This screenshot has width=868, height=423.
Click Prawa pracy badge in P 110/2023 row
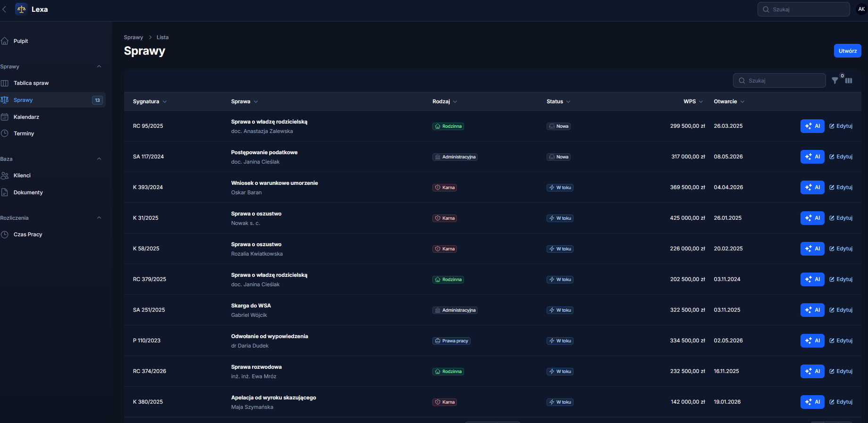tap(451, 341)
